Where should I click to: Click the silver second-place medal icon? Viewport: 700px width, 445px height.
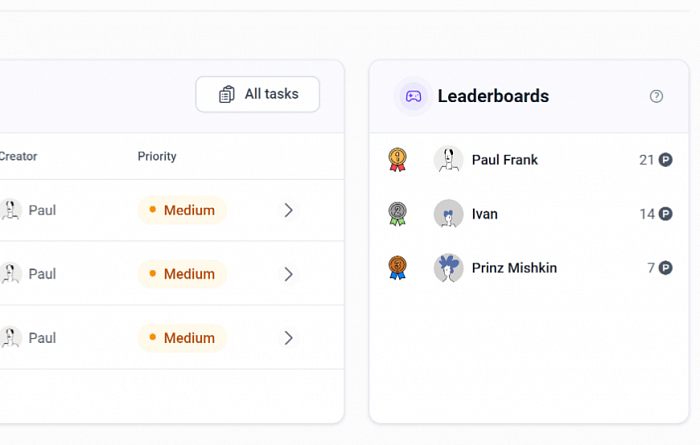[x=397, y=214]
